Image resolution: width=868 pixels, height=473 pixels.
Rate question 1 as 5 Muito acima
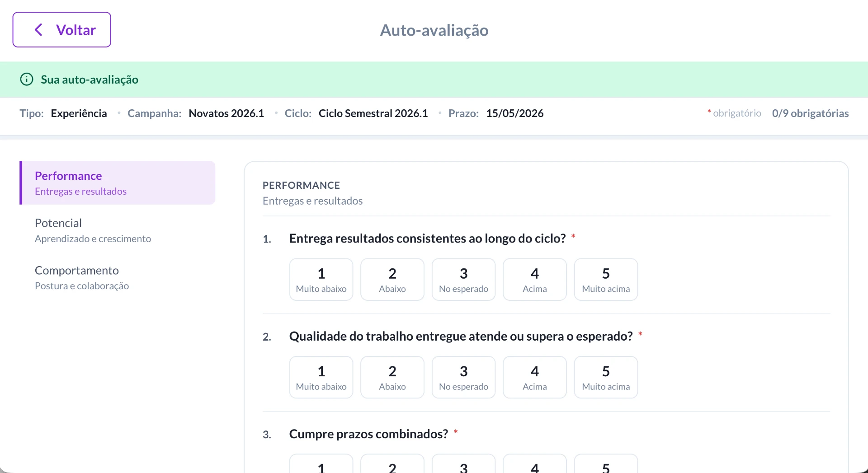[606, 280]
